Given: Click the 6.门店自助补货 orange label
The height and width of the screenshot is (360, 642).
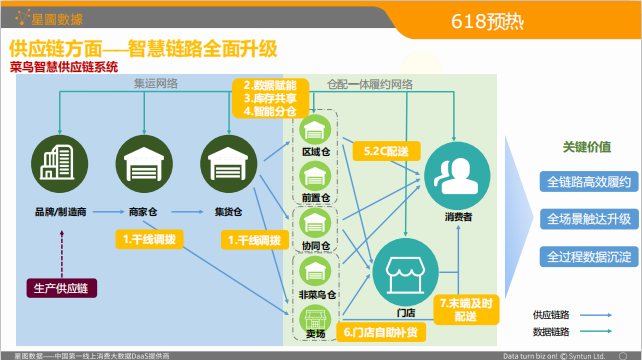Looking at the screenshot, I should [x=381, y=332].
